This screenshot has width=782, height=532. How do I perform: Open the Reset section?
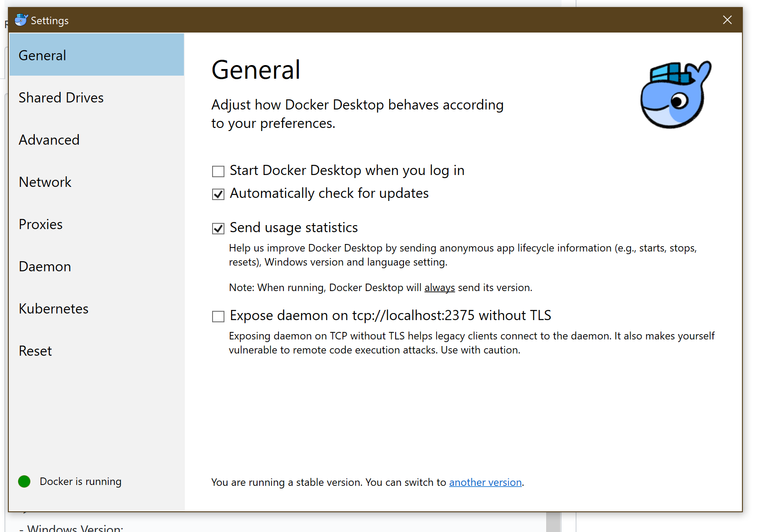pos(97,350)
